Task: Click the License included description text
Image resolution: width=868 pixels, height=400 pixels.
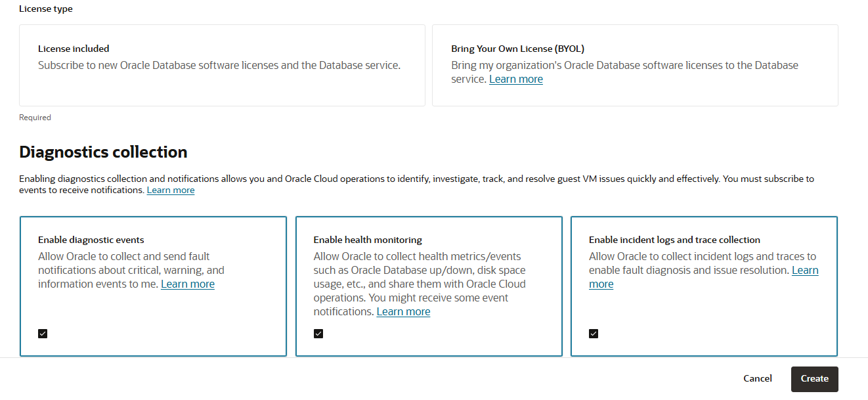Action: point(219,66)
